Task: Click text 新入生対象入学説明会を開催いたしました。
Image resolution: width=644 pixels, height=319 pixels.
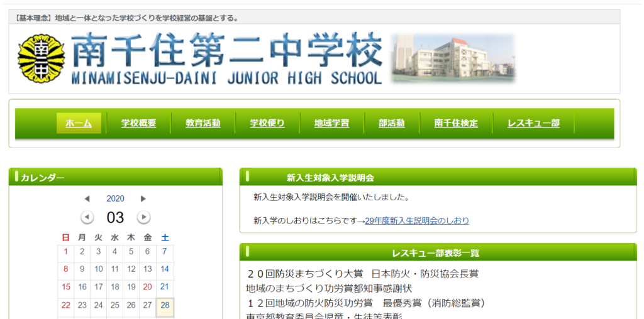Action: coord(331,198)
